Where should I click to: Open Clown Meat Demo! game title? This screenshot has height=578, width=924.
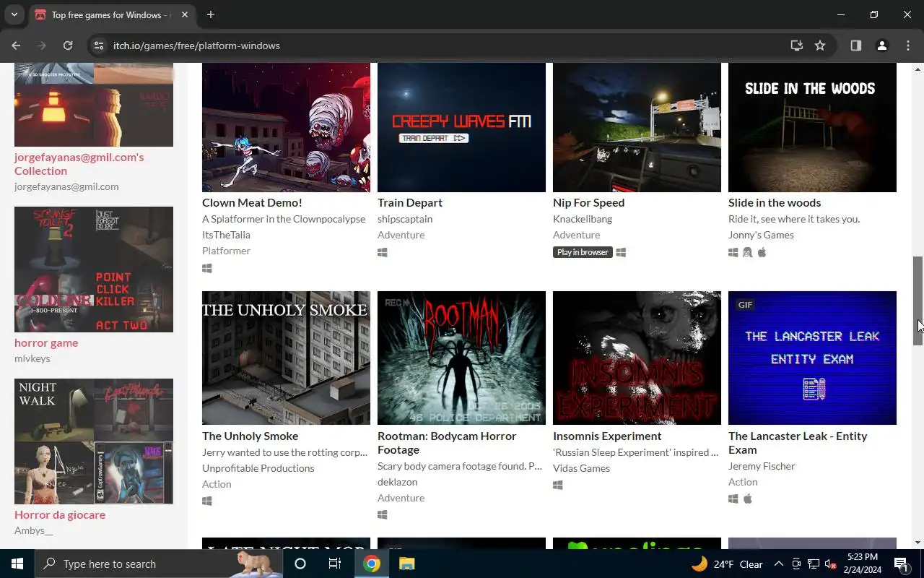(x=252, y=203)
